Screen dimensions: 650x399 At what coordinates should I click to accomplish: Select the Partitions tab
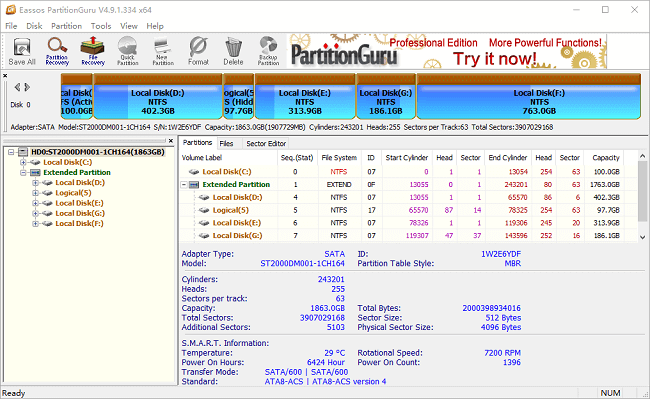pyautogui.click(x=197, y=143)
